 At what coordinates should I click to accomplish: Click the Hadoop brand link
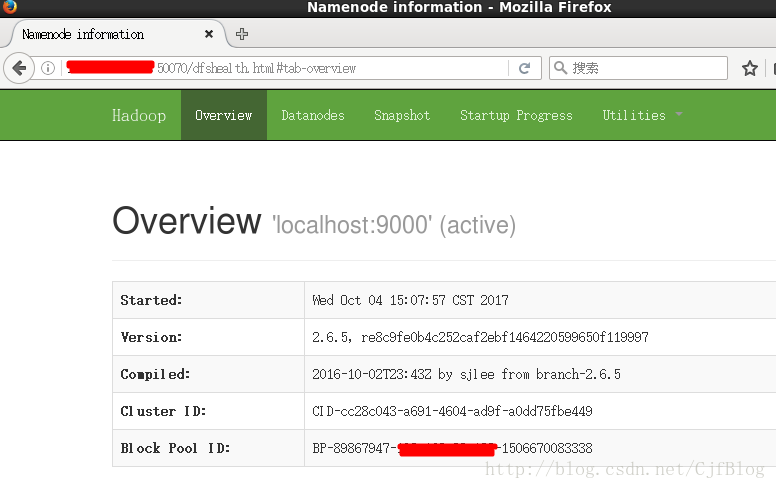139,115
